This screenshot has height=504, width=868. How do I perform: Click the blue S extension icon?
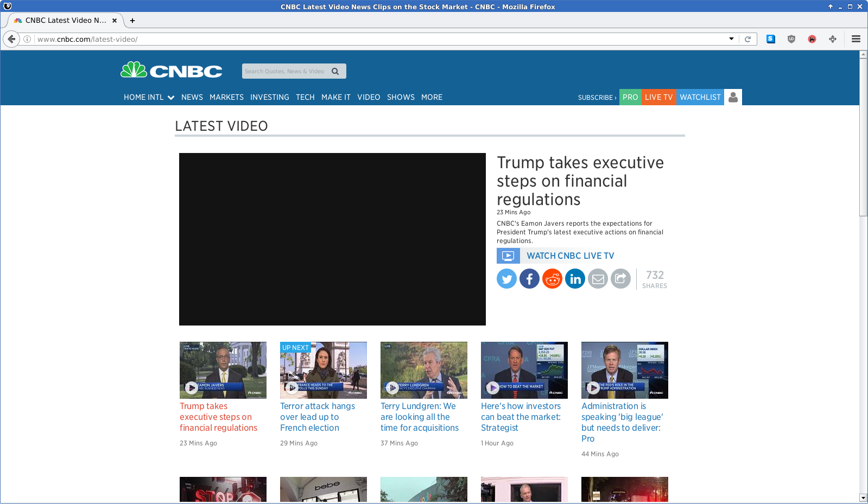(x=770, y=39)
